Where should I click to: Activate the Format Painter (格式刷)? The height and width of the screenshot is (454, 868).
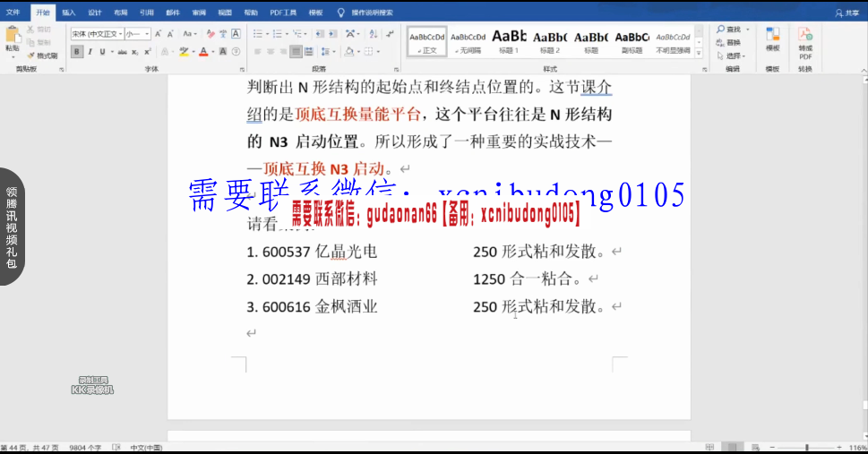coord(43,56)
